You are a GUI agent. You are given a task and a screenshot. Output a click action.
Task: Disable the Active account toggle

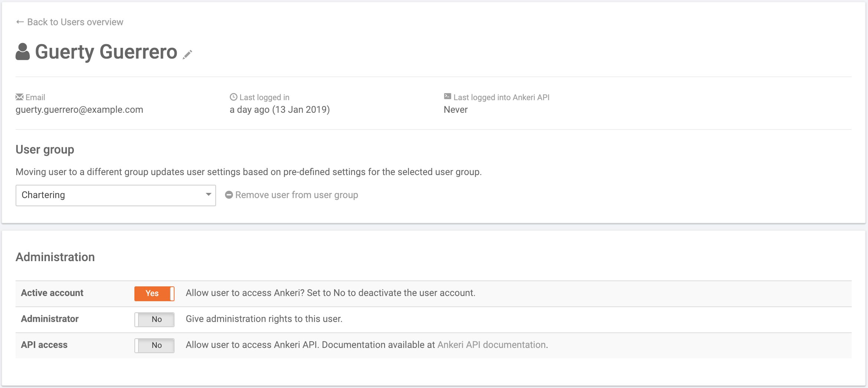click(154, 293)
